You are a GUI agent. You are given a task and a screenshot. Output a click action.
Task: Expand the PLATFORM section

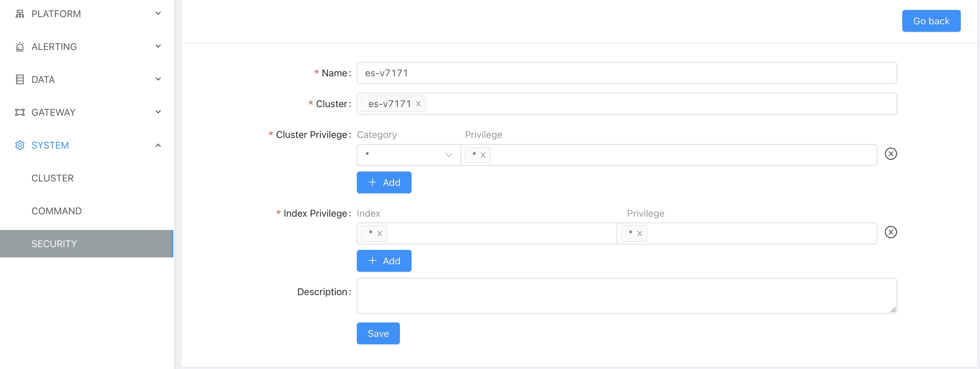coord(158,13)
